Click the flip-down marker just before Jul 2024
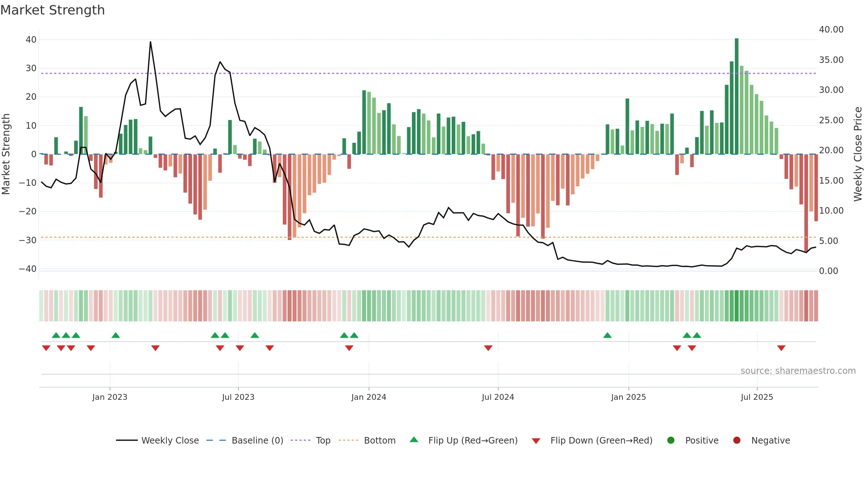The image size is (868, 488). click(488, 348)
